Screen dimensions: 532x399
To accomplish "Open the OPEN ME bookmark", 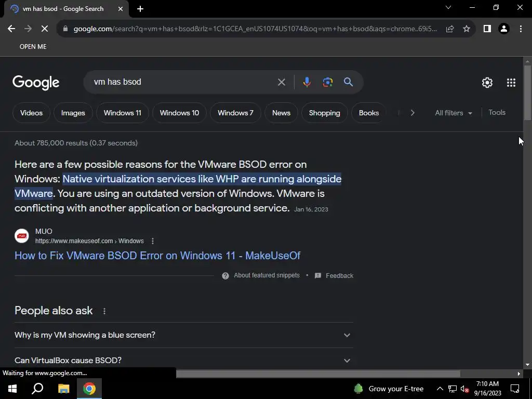I will pos(33,46).
